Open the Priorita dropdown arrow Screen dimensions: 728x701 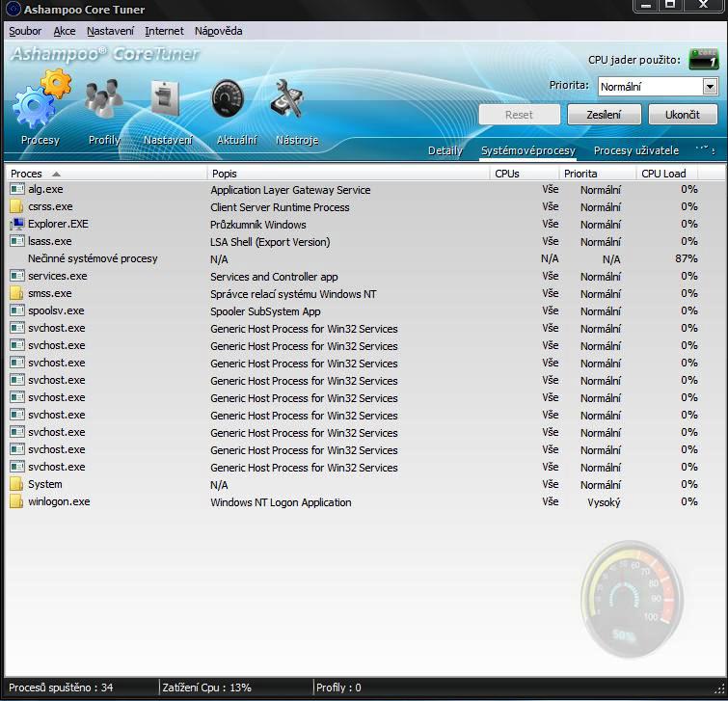710,87
